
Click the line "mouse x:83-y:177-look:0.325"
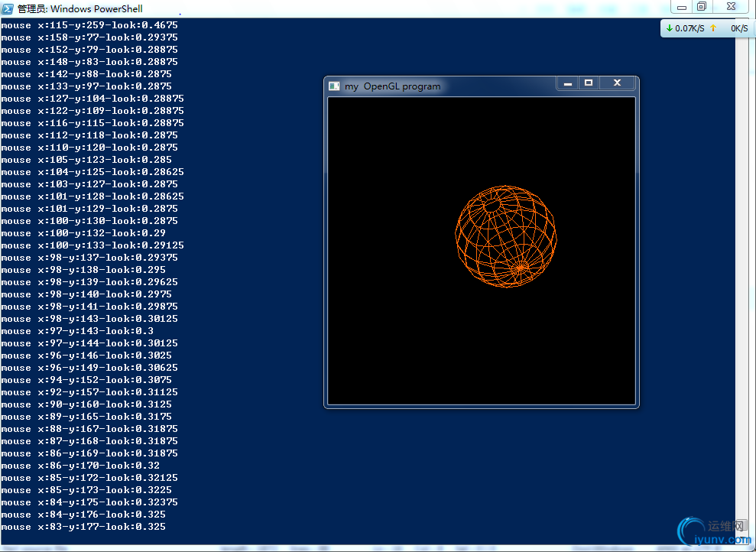[83, 527]
